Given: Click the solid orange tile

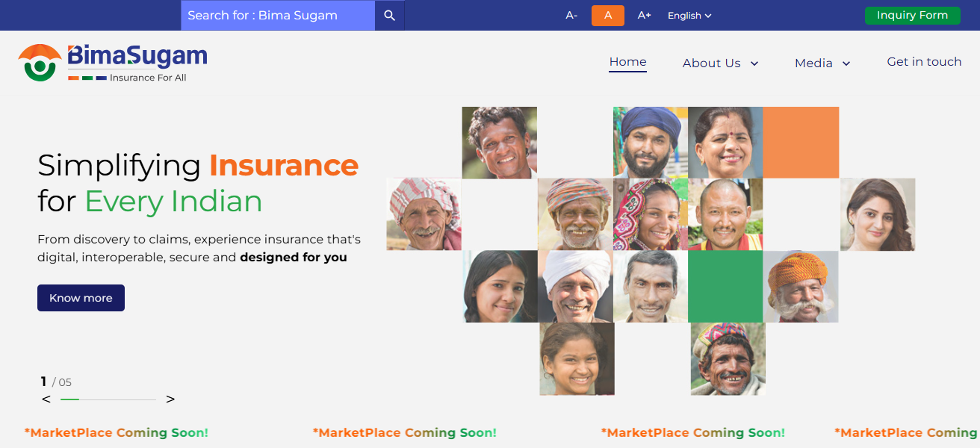Looking at the screenshot, I should (x=801, y=143).
